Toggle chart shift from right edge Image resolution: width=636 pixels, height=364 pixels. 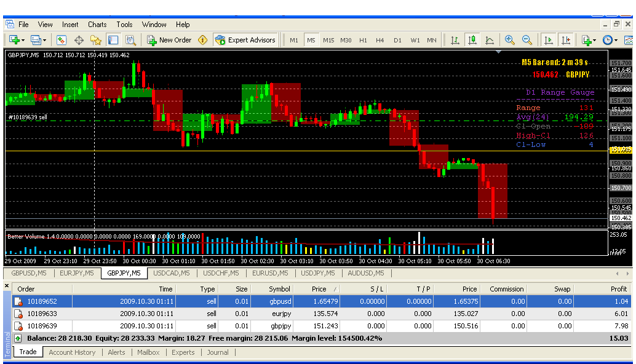tap(566, 40)
